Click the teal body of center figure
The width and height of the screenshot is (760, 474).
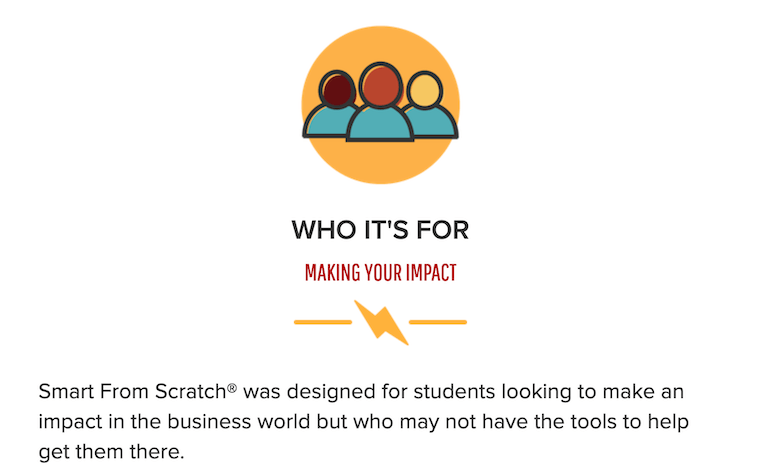coord(380,124)
